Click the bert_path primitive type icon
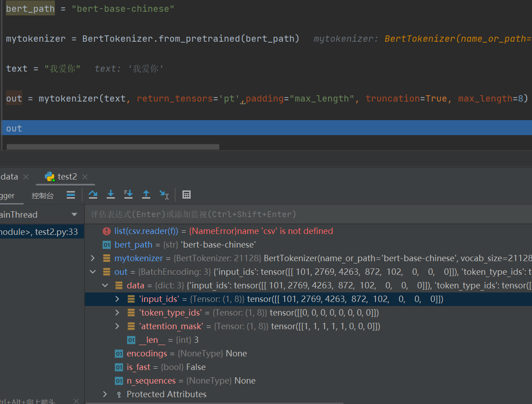Image resolution: width=532 pixels, height=404 pixels. (107, 245)
